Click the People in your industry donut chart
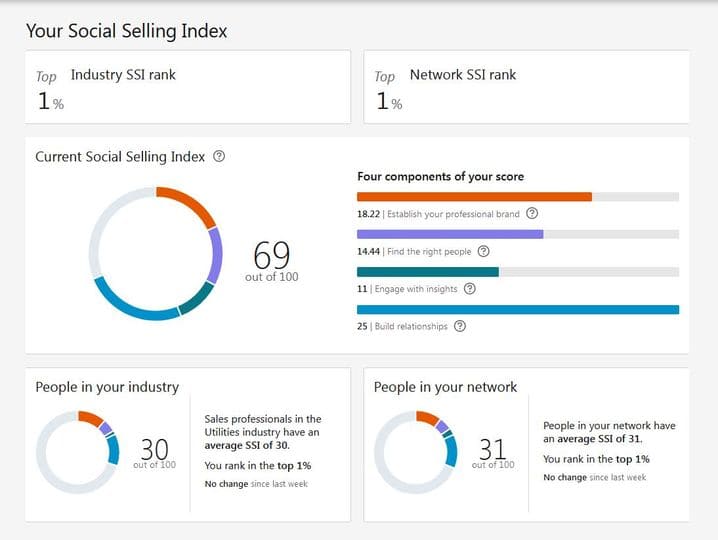The width and height of the screenshot is (718, 540). (x=78, y=451)
